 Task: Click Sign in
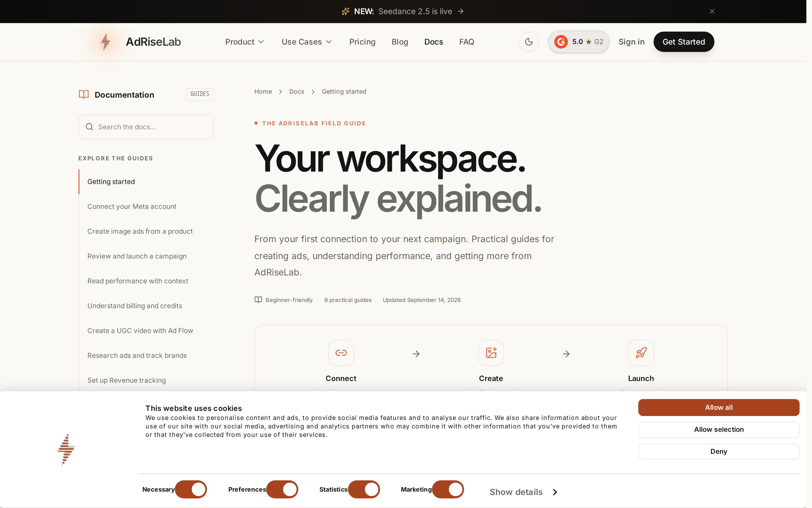[631, 42]
